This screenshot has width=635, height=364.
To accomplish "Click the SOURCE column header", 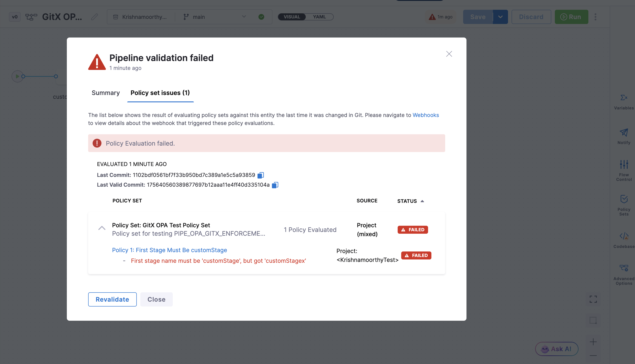I will (x=367, y=200).
